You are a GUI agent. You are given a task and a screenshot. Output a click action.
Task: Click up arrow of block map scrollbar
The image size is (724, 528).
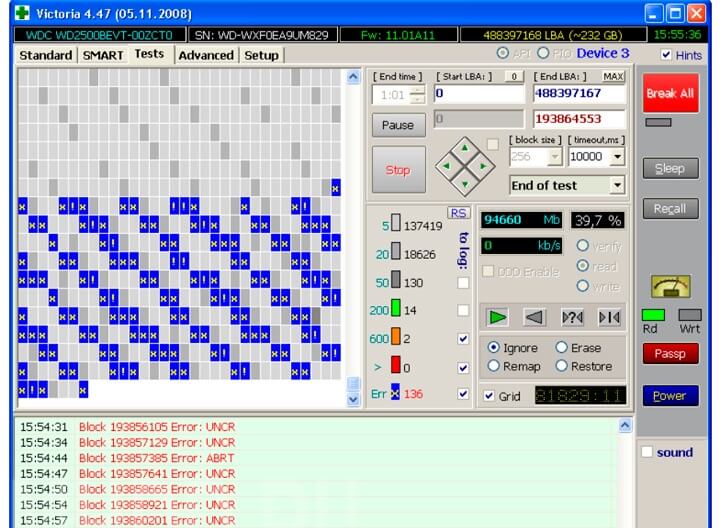[x=353, y=77]
